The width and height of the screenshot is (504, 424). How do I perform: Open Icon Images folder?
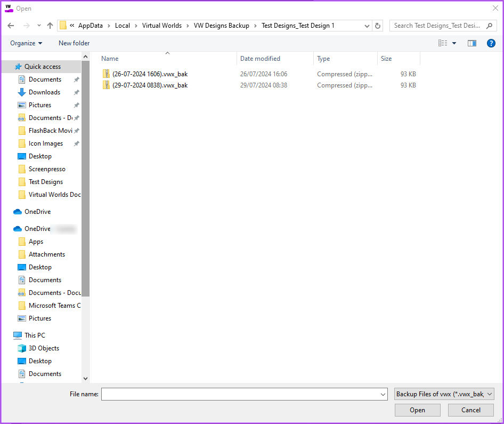(x=46, y=143)
